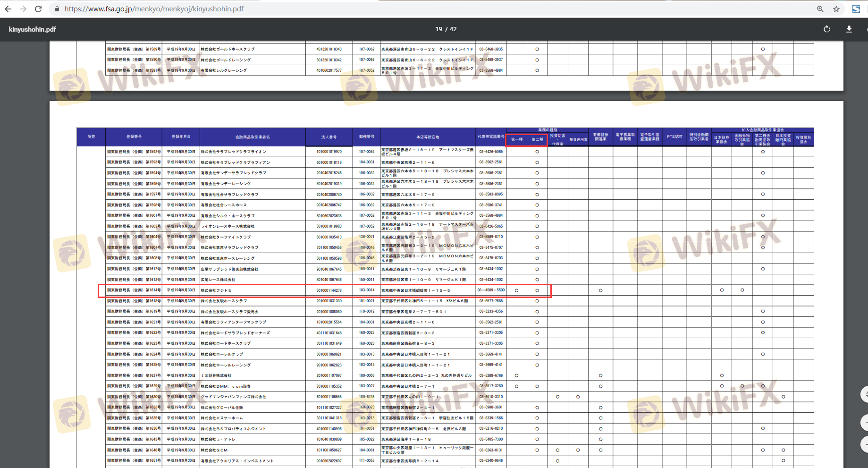The width and height of the screenshot is (868, 468).
Task: Click the blue S extension icon
Action: [x=856, y=9]
